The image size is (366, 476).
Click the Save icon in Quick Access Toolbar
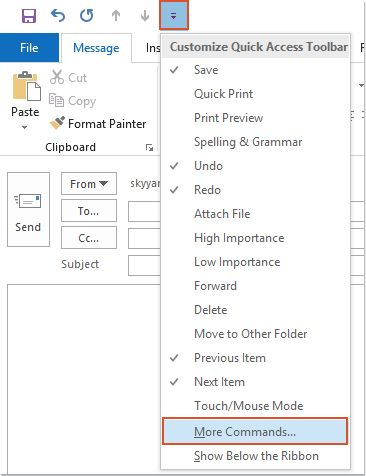pos(29,16)
